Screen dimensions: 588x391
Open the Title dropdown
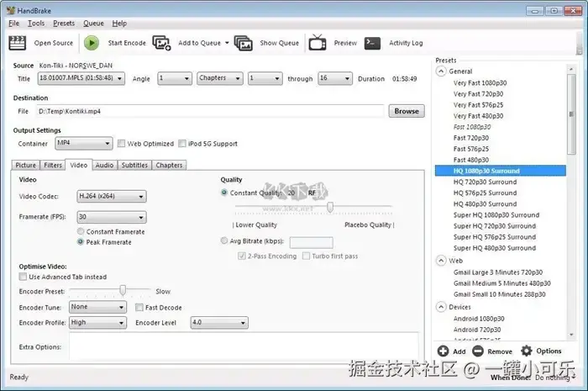pos(81,78)
